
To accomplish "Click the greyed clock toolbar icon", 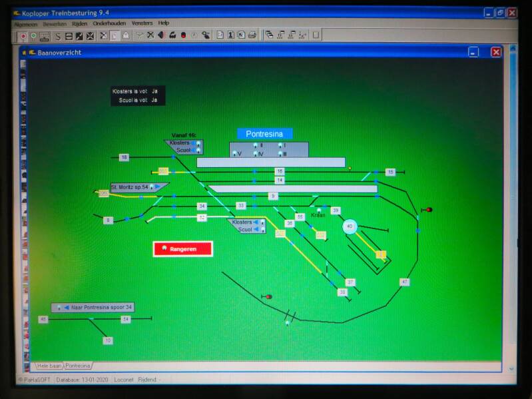I will point(194,35).
